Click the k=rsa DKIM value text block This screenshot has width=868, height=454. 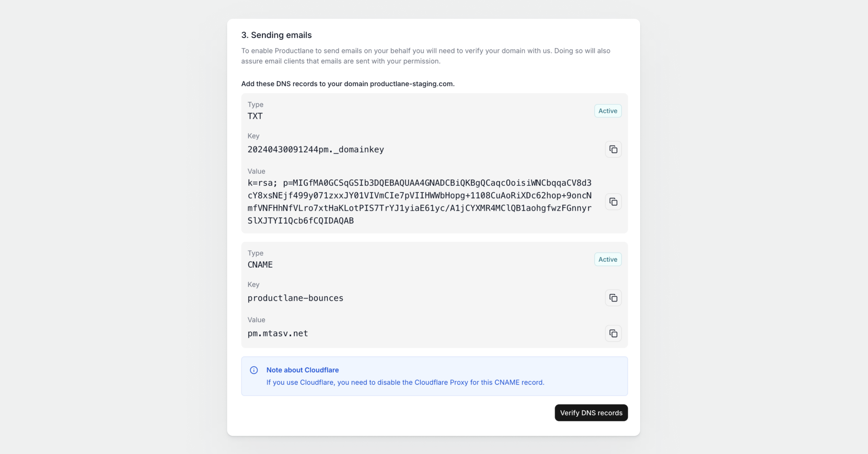click(x=419, y=202)
